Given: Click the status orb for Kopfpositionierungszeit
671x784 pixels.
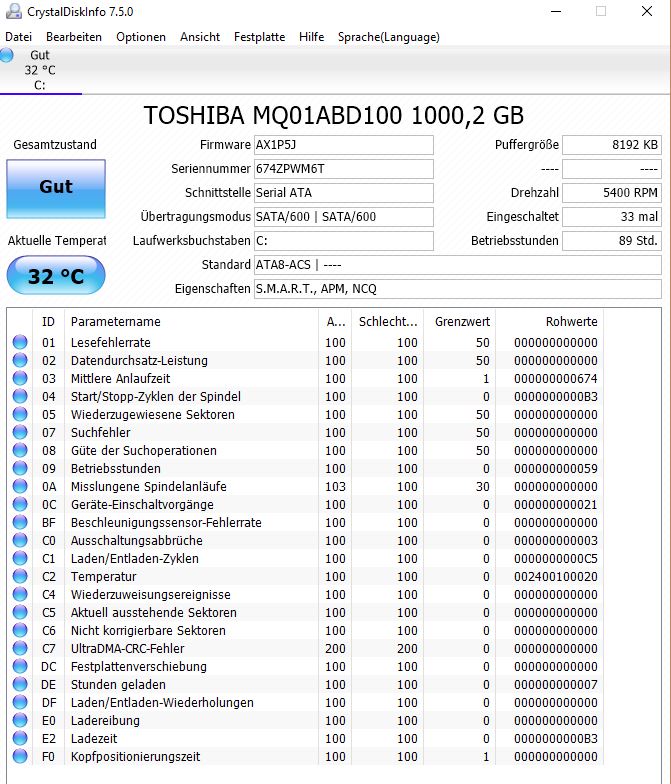Looking at the screenshot, I should click(20, 756).
